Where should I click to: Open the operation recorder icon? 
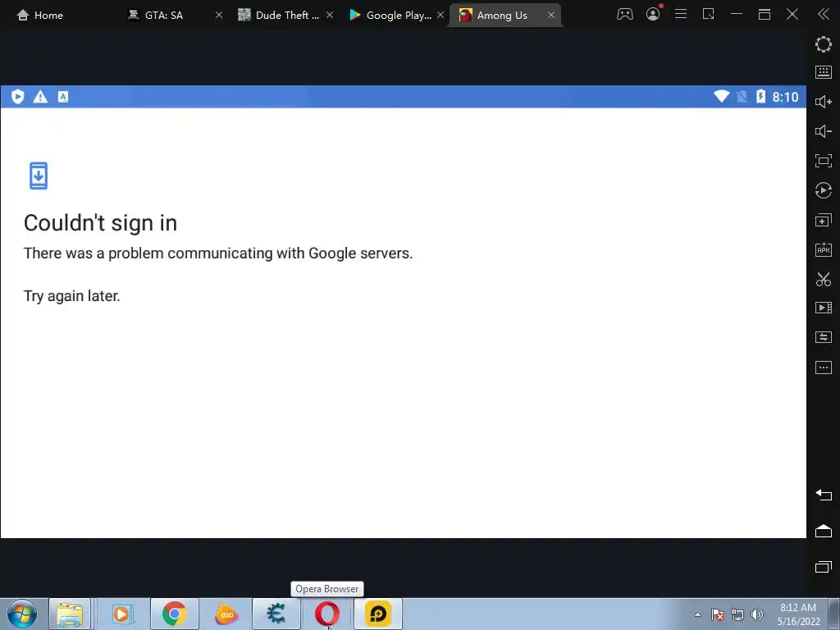click(x=823, y=190)
